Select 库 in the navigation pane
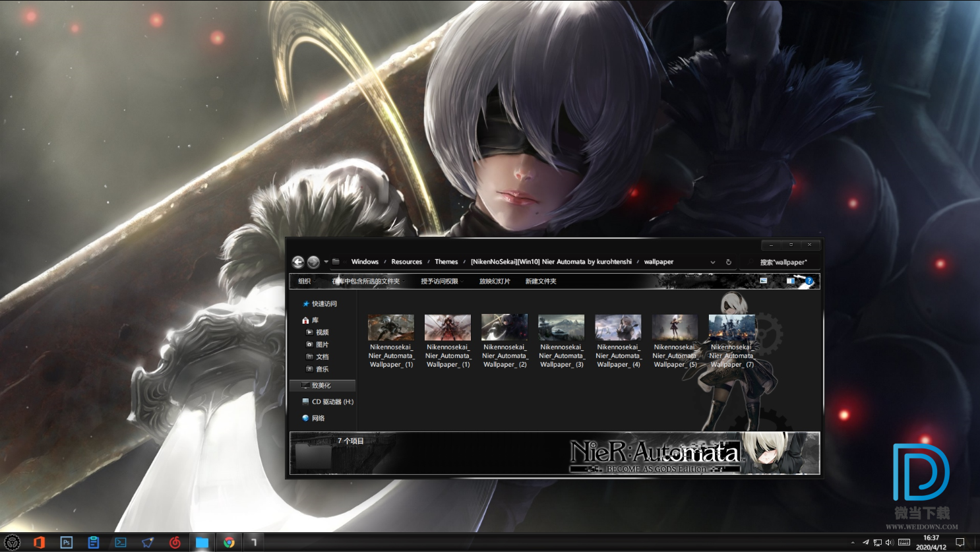This screenshot has height=552, width=980. 311,321
